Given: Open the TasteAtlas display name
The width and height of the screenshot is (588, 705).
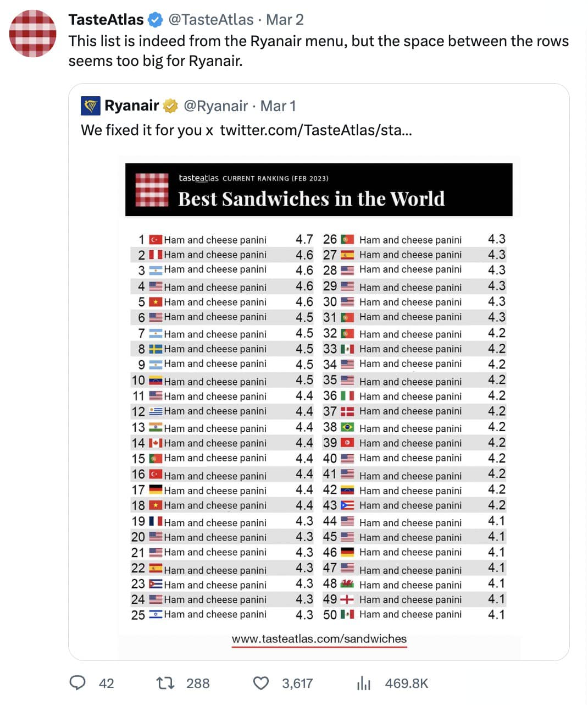Looking at the screenshot, I should pyautogui.click(x=106, y=20).
